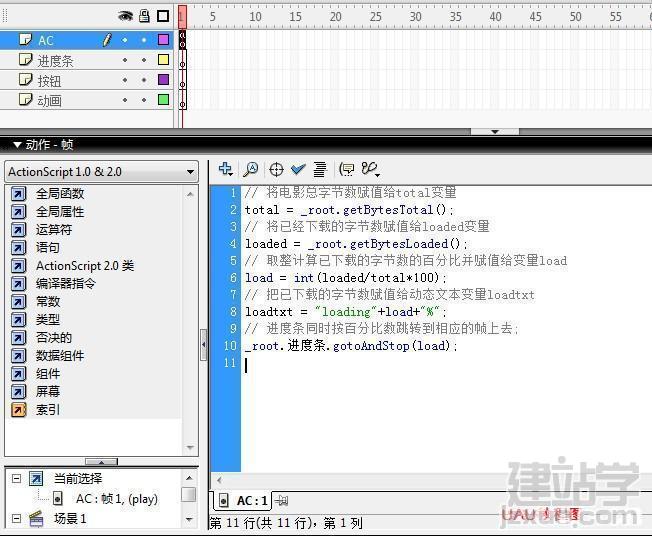Toggle visibility dot of AC layer
Screen dimensions: 652x536
(125, 40)
